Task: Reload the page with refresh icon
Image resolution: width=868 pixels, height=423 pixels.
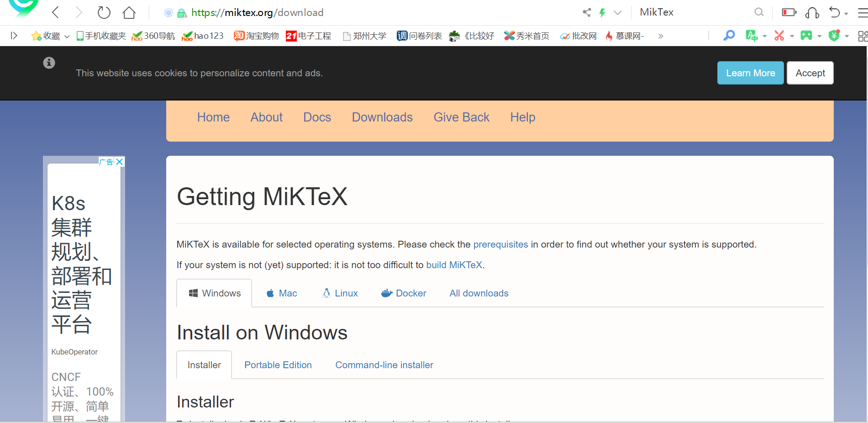Action: 104,12
